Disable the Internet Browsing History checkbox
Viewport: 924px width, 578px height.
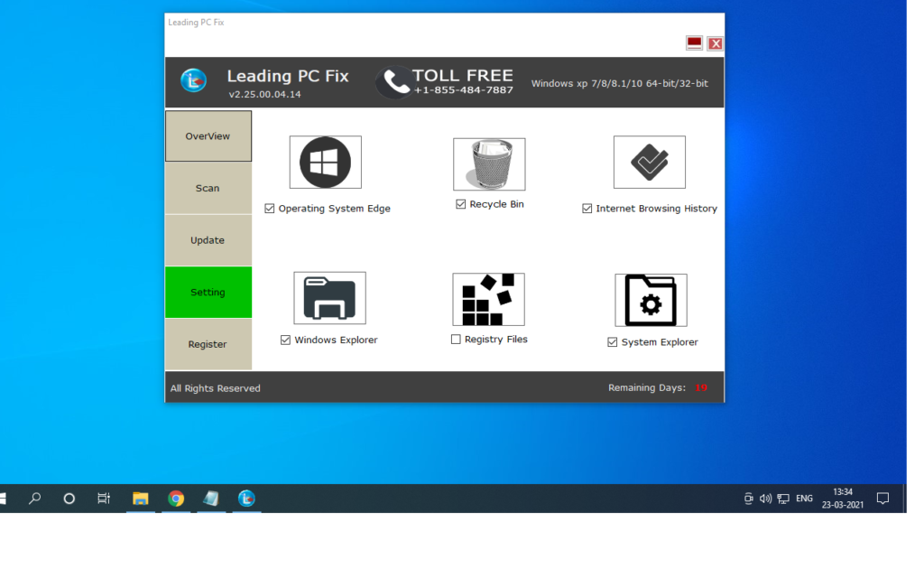click(587, 208)
